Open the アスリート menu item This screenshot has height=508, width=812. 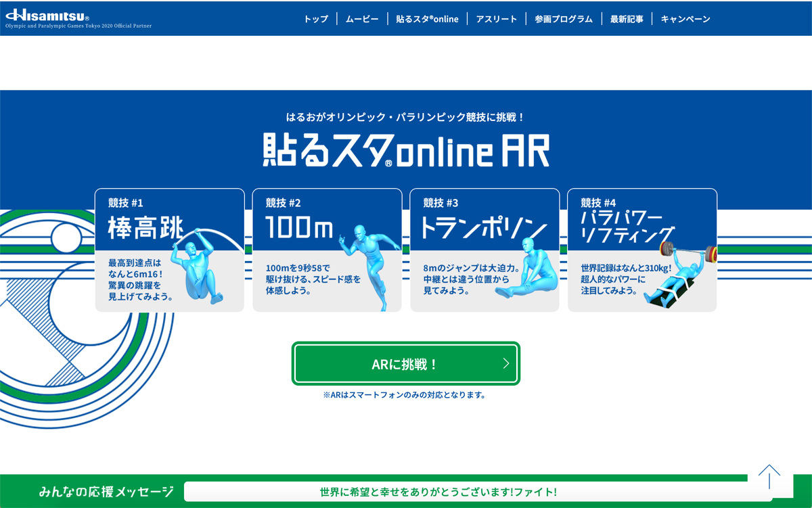pos(496,19)
